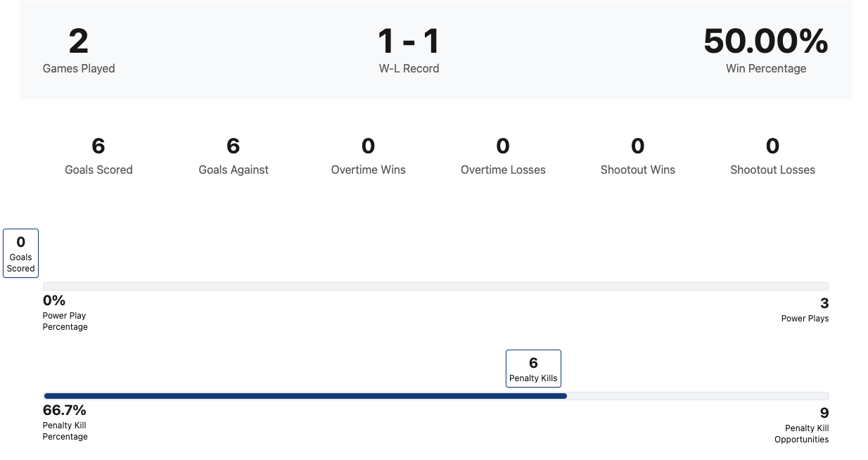The height and width of the screenshot is (460, 868).
Task: Click the Shootout Losses stat
Action: point(772,156)
